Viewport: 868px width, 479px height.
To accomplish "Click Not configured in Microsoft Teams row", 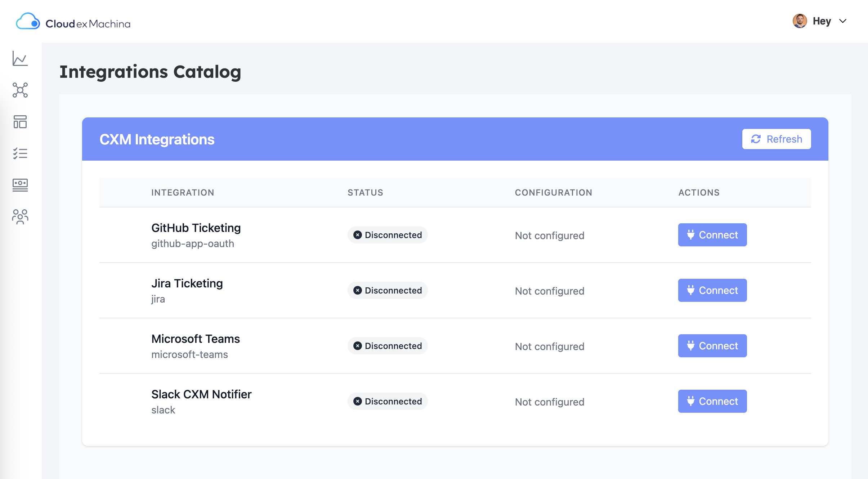I will pos(550,346).
